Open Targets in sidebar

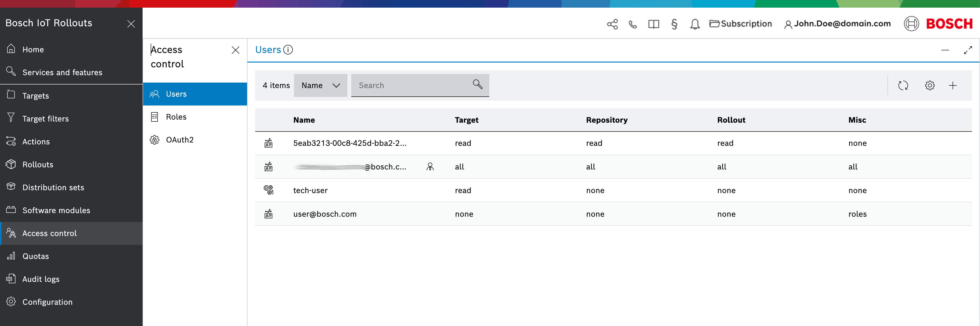71,96
